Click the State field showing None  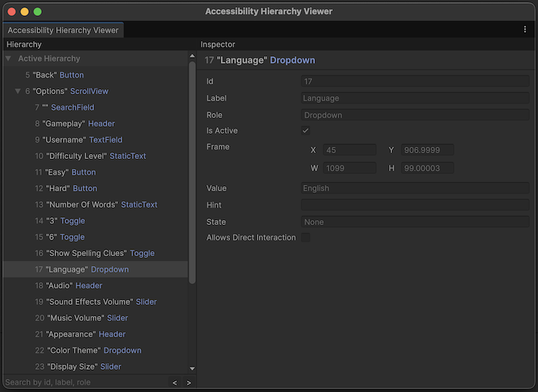(x=415, y=222)
